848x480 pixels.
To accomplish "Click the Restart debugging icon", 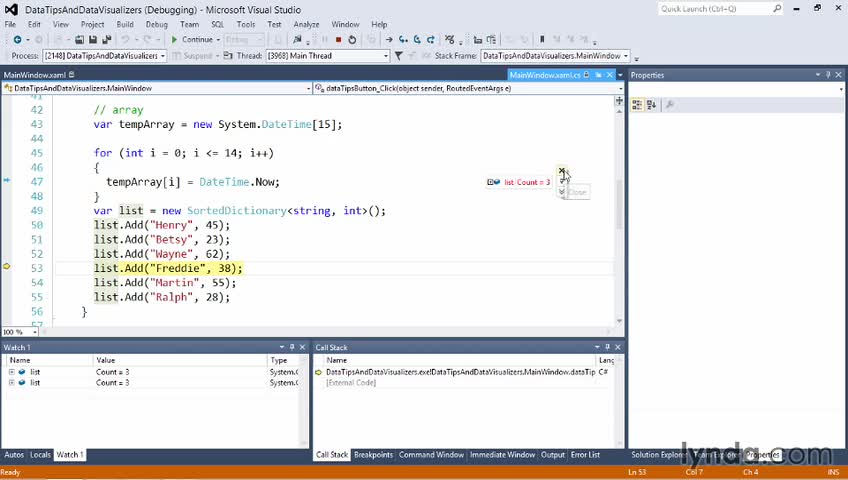I will (x=352, y=39).
